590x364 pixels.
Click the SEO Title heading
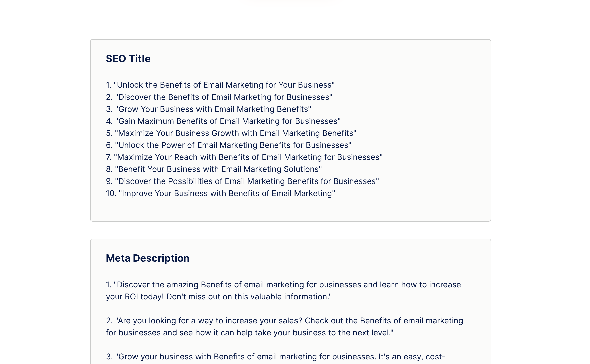[x=128, y=59]
